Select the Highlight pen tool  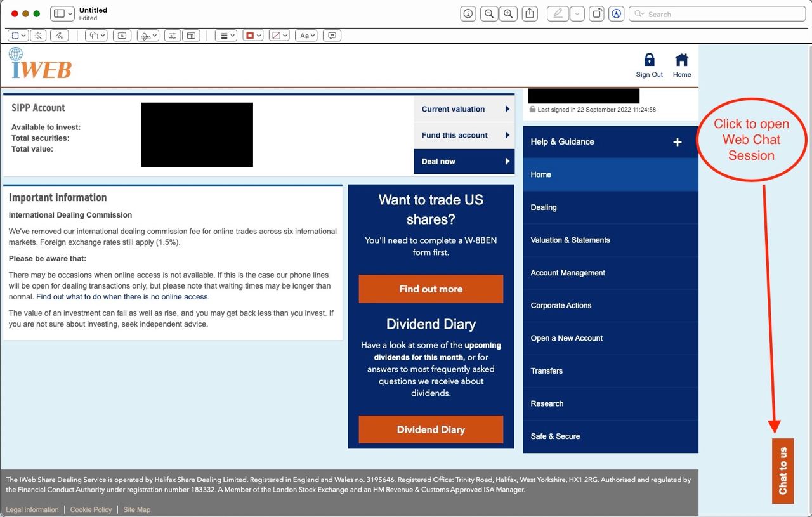(x=558, y=14)
